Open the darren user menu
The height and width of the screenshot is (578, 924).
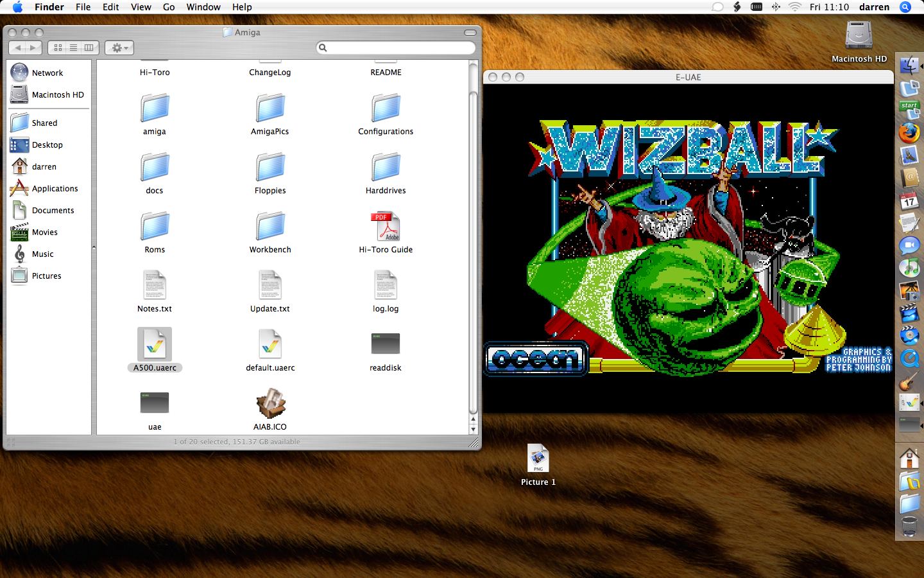[874, 7]
